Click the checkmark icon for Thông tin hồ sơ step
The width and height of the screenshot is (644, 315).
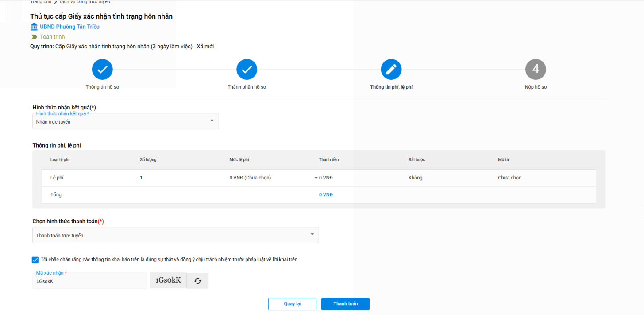click(x=102, y=70)
